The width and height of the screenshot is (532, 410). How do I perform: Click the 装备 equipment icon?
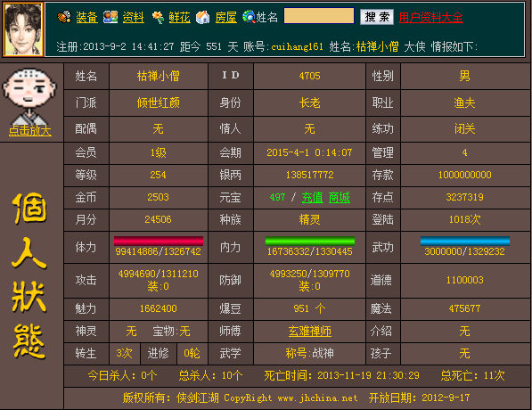click(64, 17)
